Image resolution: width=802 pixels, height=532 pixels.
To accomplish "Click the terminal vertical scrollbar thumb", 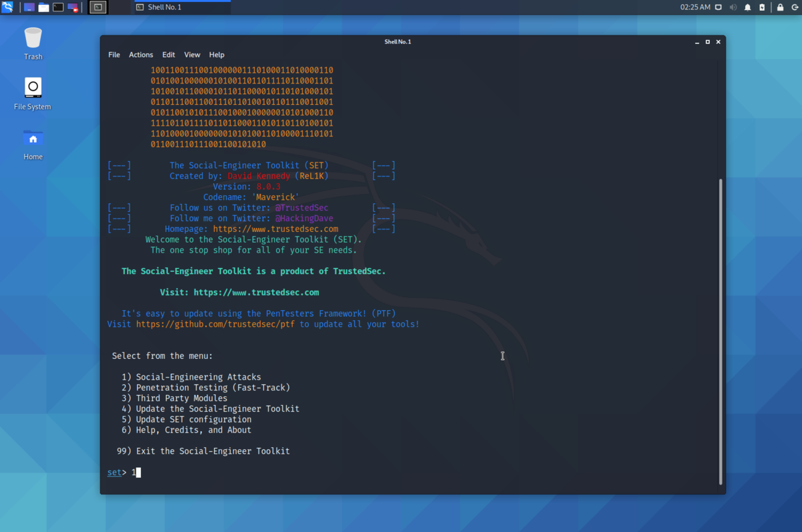I will click(720, 331).
